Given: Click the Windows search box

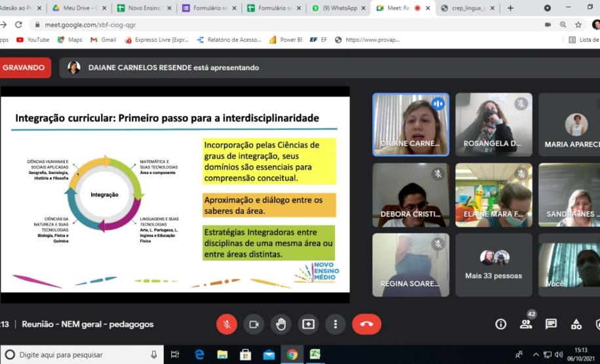Looking at the screenshot, I should [82, 355].
